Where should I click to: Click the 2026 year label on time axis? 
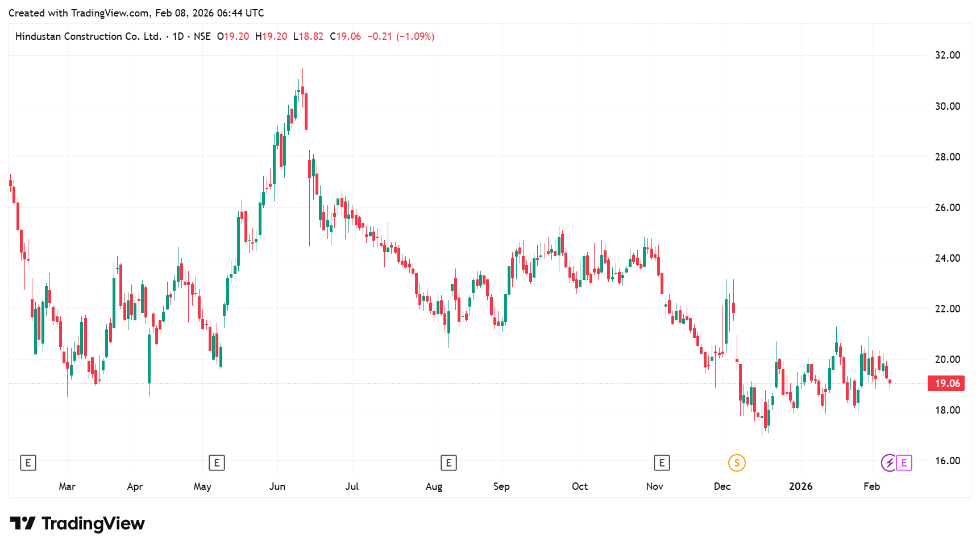[x=800, y=486]
